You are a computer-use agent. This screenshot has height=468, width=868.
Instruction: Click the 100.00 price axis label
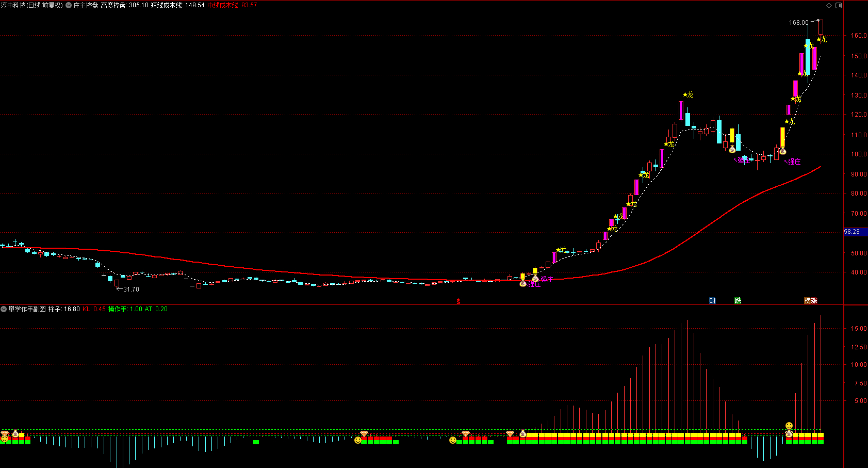(859, 154)
